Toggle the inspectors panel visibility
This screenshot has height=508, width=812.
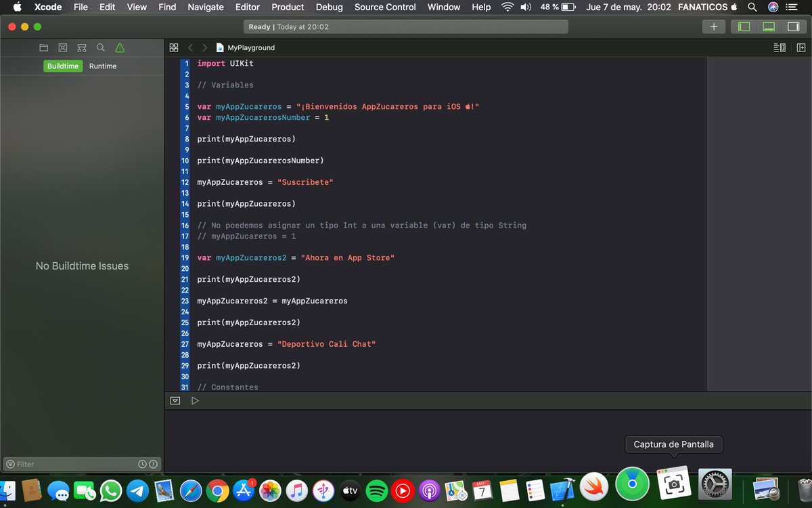pyautogui.click(x=792, y=26)
